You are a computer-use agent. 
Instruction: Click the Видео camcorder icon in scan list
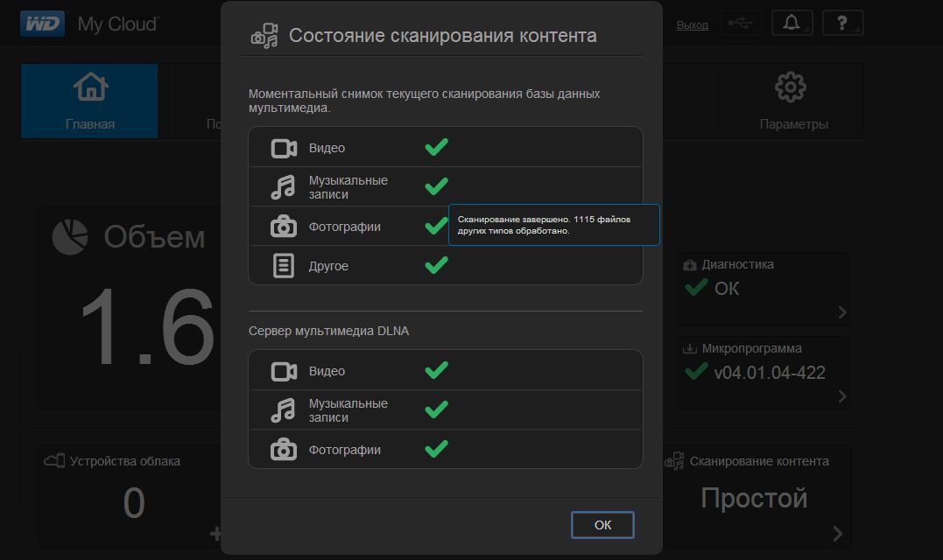[282, 147]
